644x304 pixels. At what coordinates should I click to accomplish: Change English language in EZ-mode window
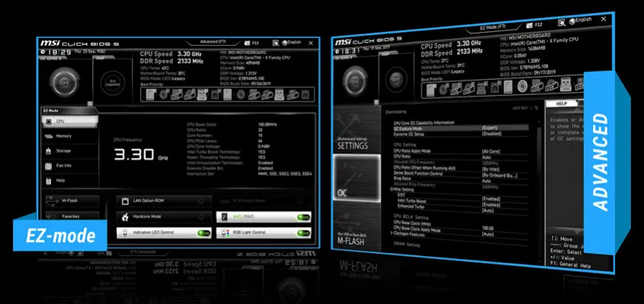(291, 42)
